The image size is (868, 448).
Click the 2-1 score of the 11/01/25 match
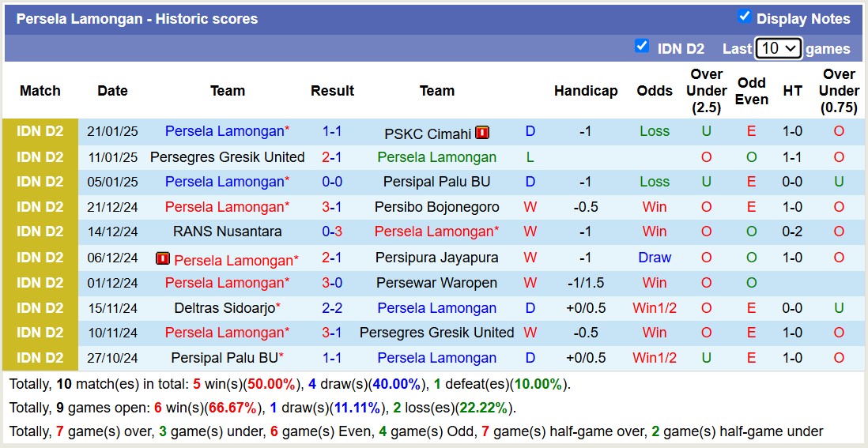click(332, 157)
